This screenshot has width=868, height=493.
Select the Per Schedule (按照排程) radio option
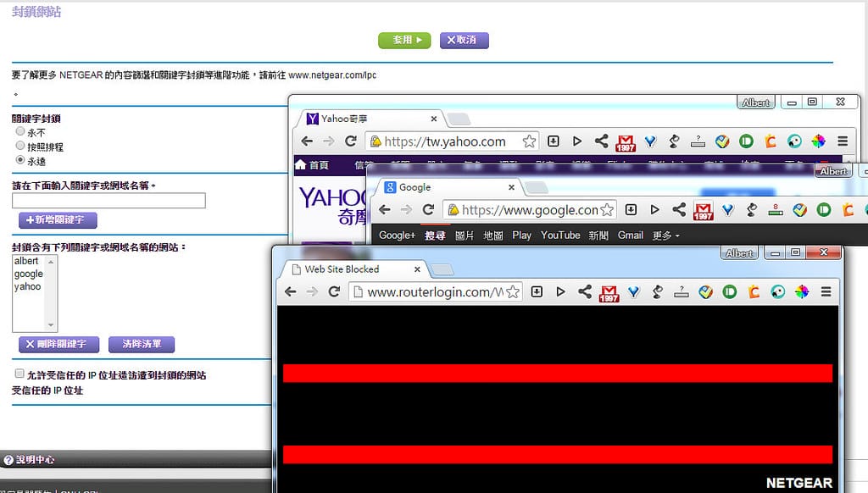pyautogui.click(x=20, y=146)
